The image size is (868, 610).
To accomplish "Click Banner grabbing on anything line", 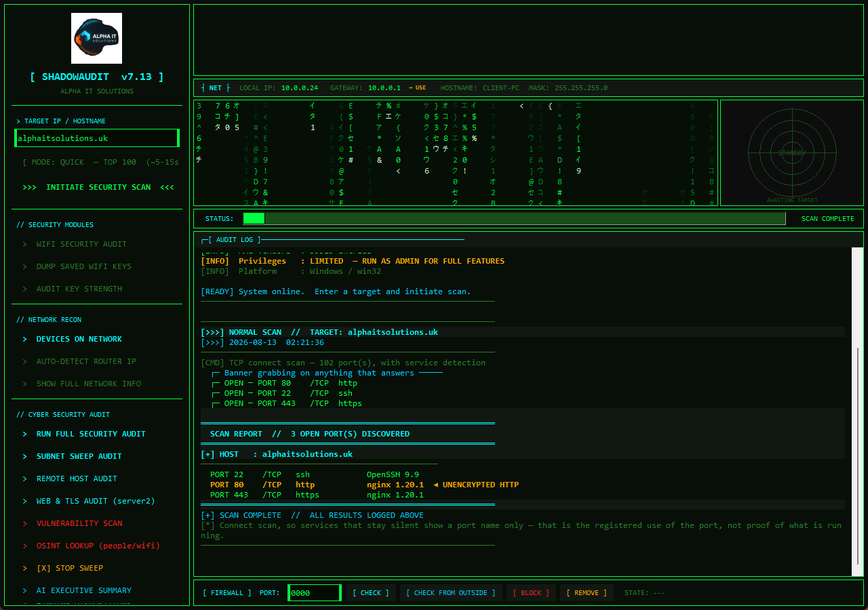I will [x=319, y=373].
